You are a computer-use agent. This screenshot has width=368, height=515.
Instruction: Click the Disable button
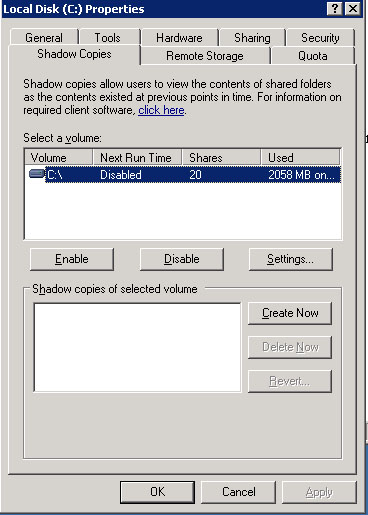click(x=182, y=259)
